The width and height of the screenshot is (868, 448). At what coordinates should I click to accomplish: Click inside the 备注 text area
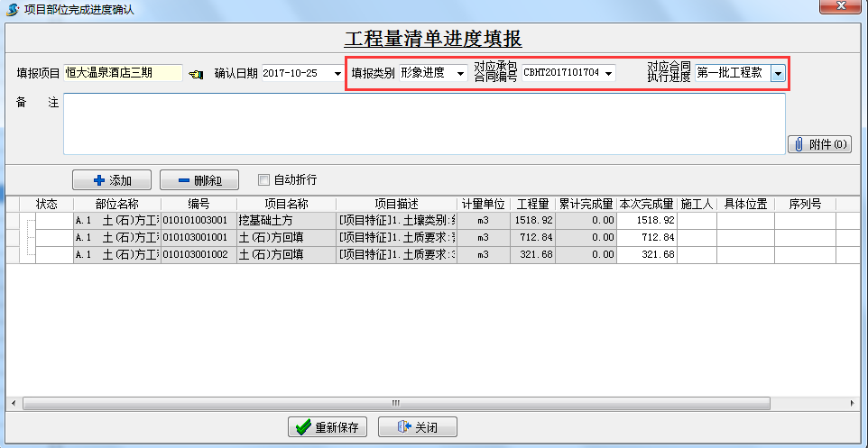tap(423, 124)
